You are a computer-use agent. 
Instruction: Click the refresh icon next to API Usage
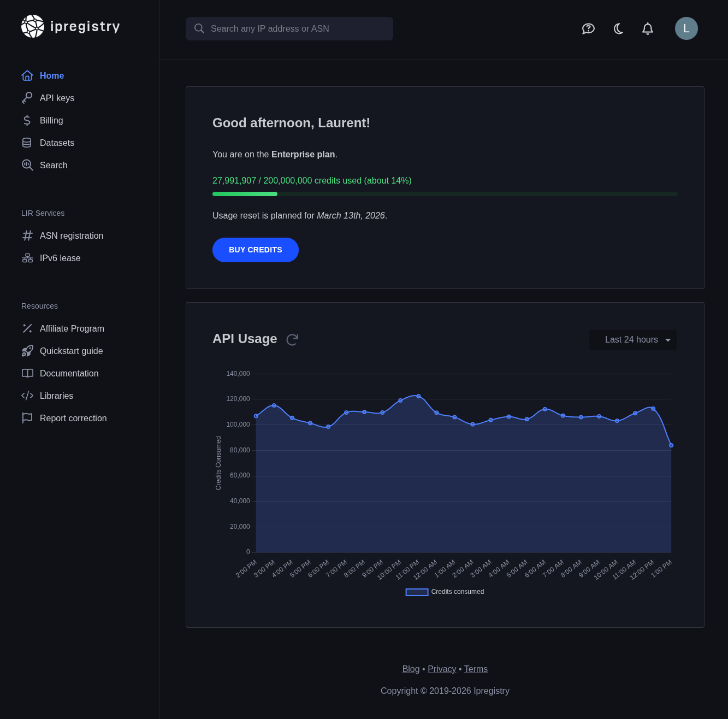pos(292,339)
